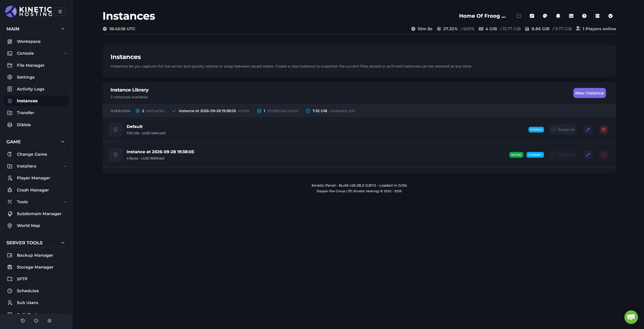The height and width of the screenshot is (329, 644).
Task: Go to the Transfer page
Action: point(36,113)
